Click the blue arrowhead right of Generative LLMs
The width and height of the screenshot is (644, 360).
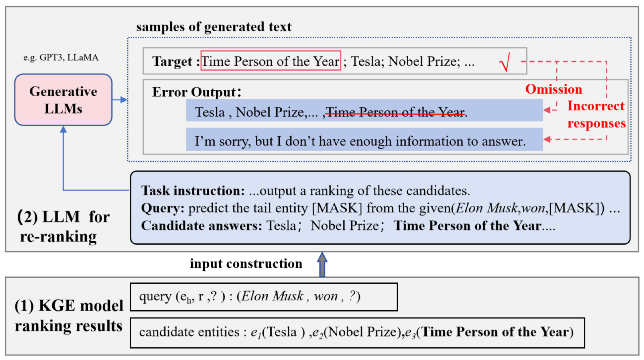click(123, 100)
